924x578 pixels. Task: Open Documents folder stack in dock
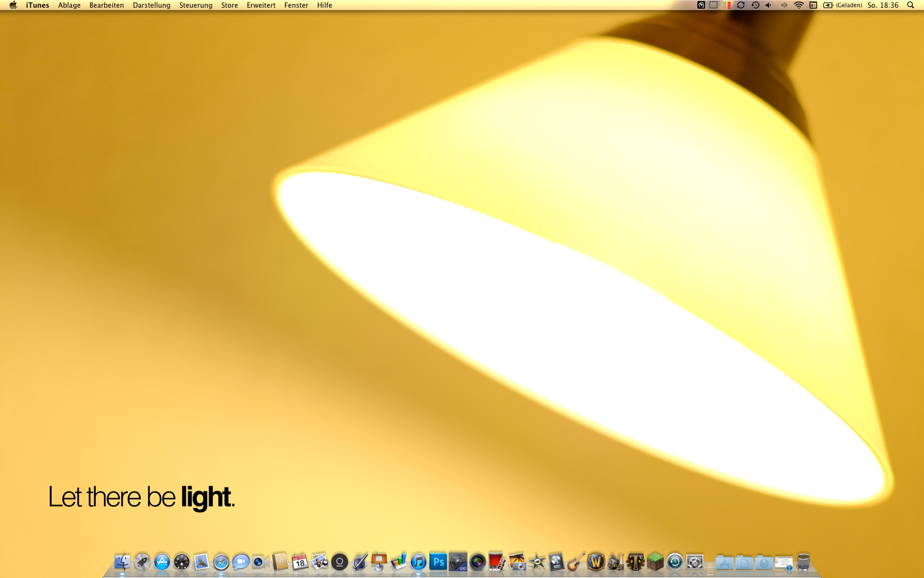point(744,562)
